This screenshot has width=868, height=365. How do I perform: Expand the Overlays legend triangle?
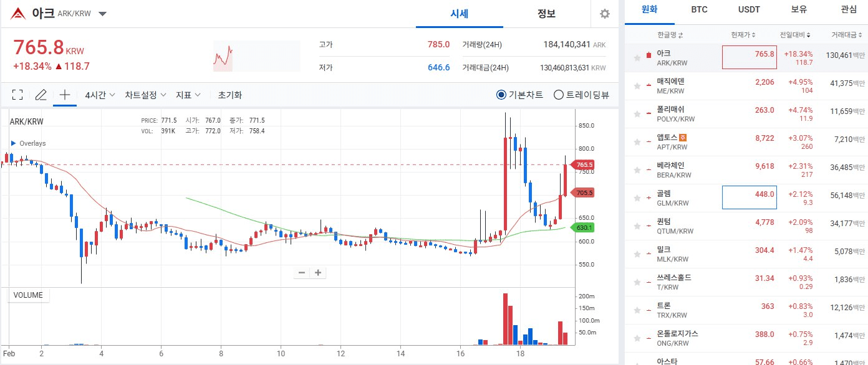pyautogui.click(x=14, y=143)
